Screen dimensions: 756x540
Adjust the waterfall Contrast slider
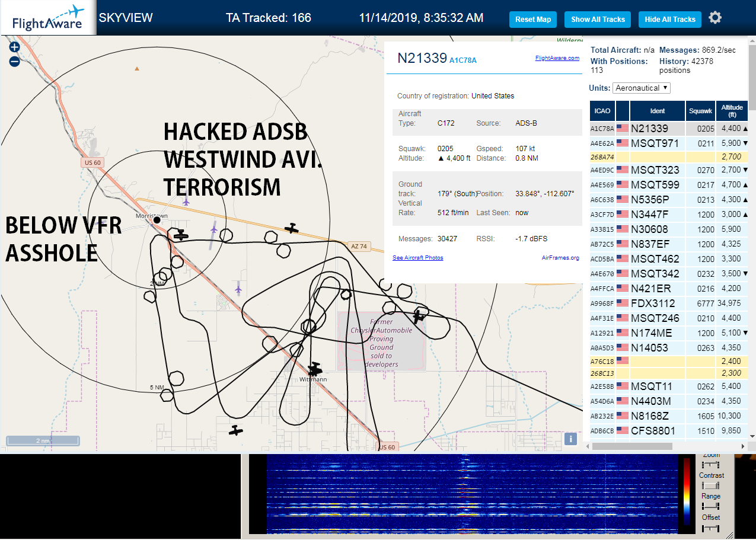pyautogui.click(x=710, y=485)
